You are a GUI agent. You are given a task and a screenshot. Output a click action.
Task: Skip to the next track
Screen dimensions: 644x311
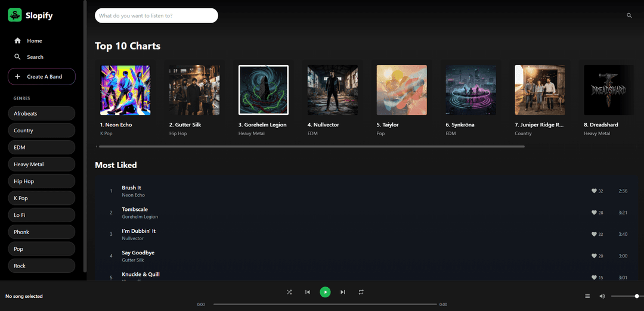point(343,292)
